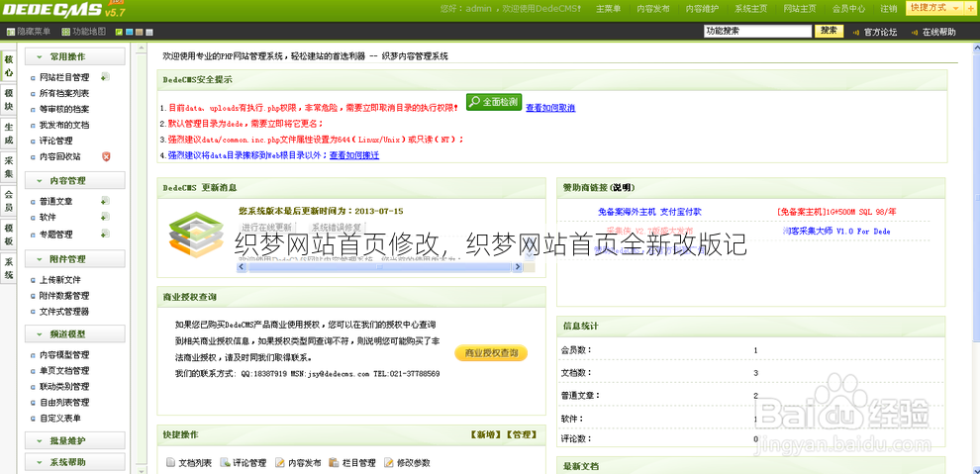Open the 功能地图 function map icon
The width and height of the screenshot is (980, 474).
[x=65, y=32]
